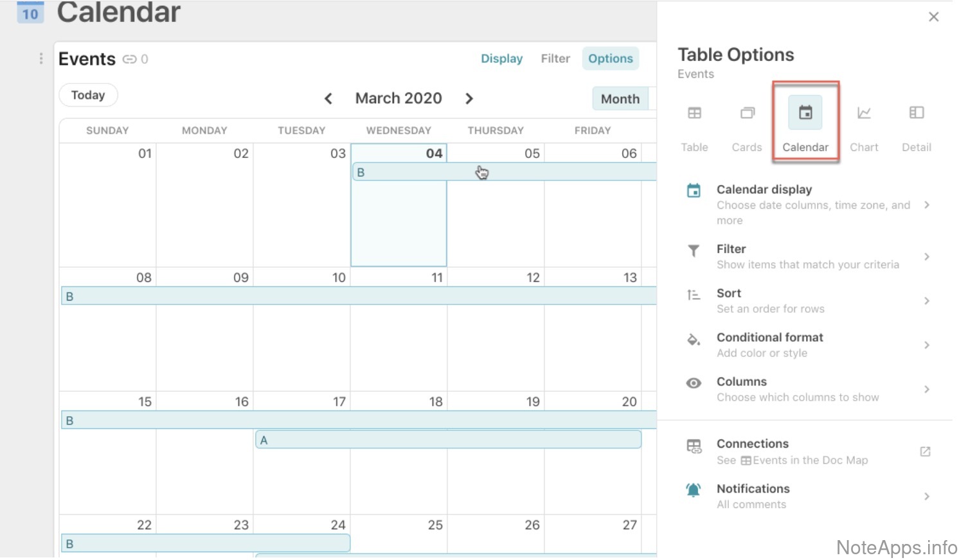Image resolution: width=959 pixels, height=560 pixels.
Task: Click the Today button
Action: pyautogui.click(x=88, y=96)
